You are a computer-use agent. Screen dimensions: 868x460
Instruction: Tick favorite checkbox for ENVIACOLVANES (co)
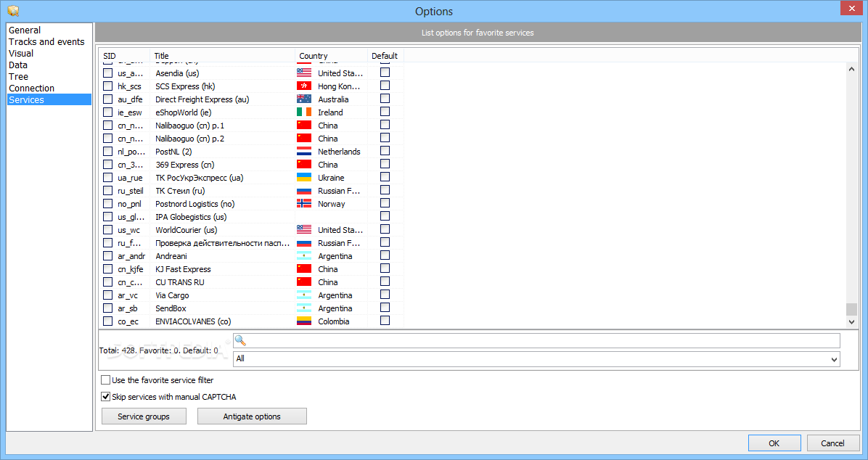(x=108, y=321)
